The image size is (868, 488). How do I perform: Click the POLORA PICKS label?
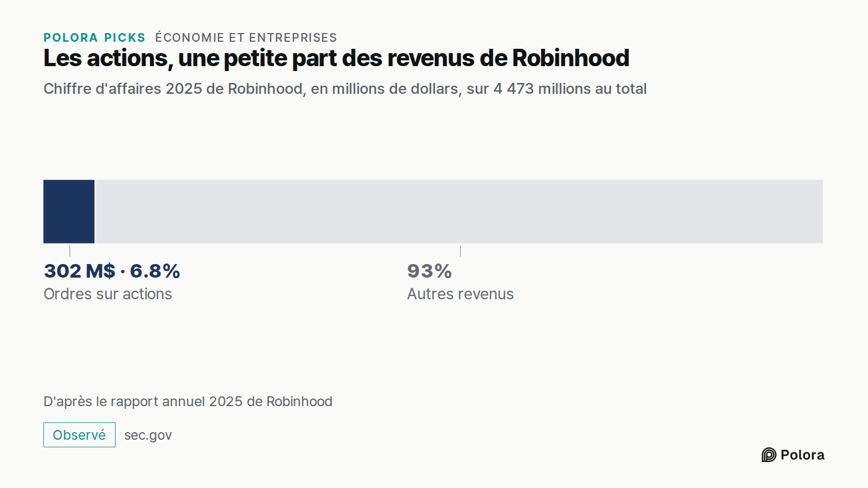[94, 37]
